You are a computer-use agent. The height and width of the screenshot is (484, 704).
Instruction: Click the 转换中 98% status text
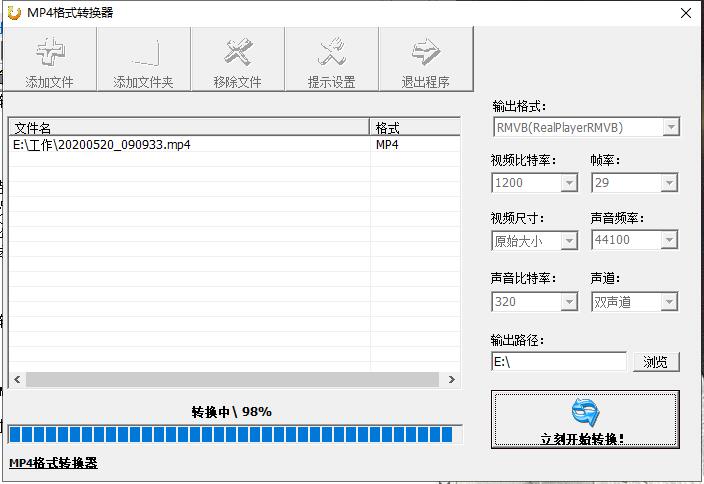pos(232,412)
